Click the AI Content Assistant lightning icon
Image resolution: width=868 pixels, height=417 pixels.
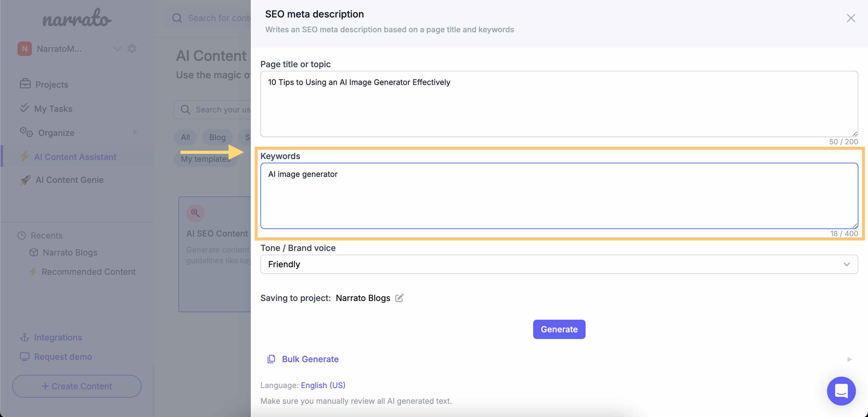click(x=25, y=156)
